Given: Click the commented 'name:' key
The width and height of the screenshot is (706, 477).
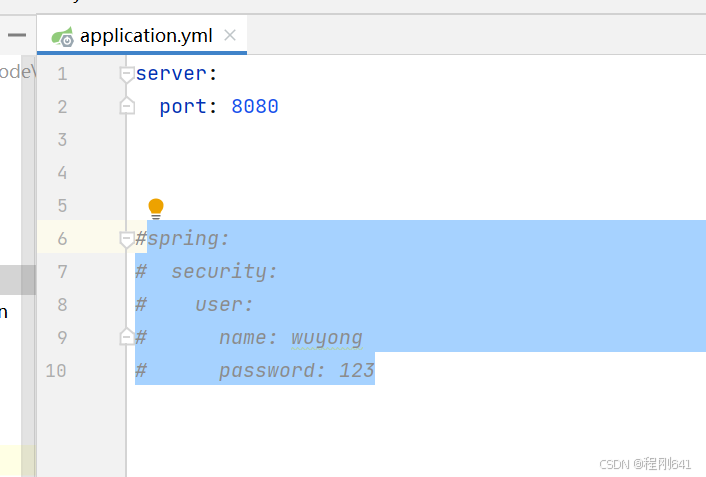Looking at the screenshot, I should pos(248,337).
